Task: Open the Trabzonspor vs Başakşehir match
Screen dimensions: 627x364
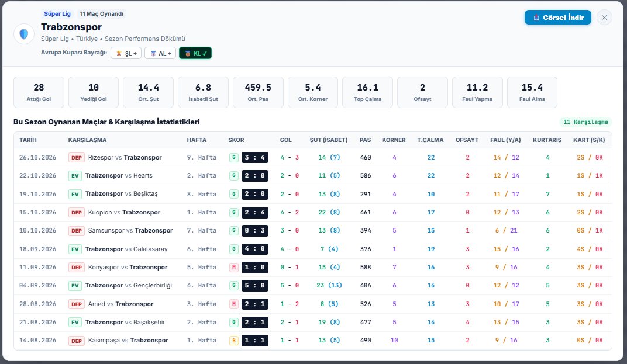Action: (x=125, y=322)
